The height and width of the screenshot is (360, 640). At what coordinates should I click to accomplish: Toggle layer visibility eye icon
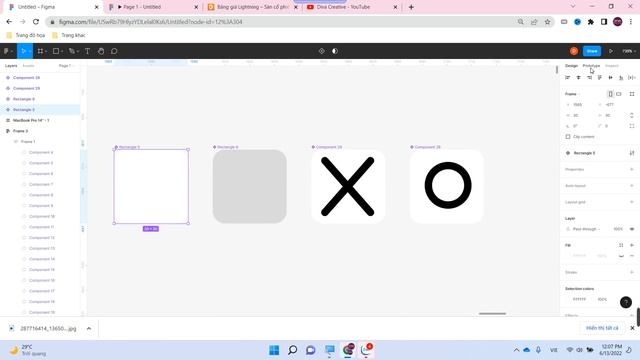[632, 229]
